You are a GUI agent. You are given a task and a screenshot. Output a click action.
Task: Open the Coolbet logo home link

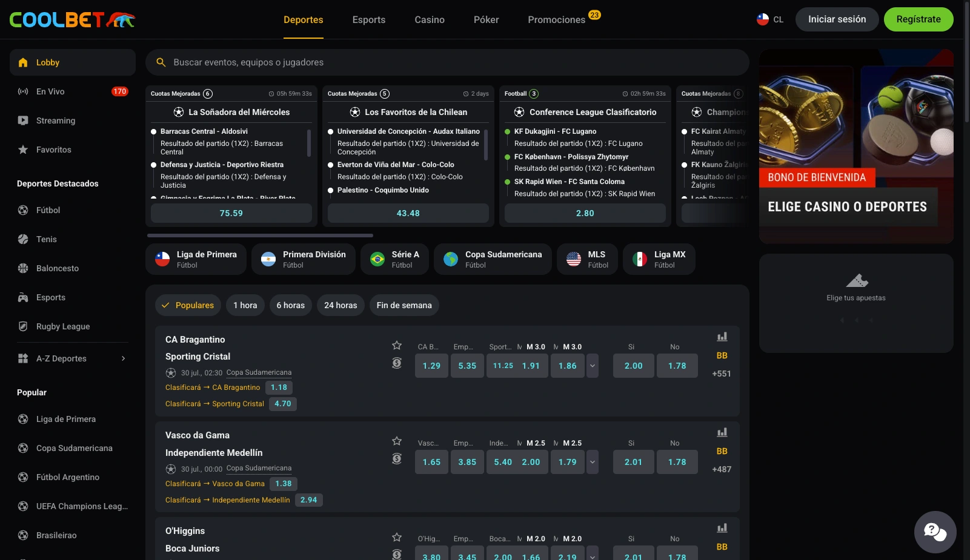72,19
